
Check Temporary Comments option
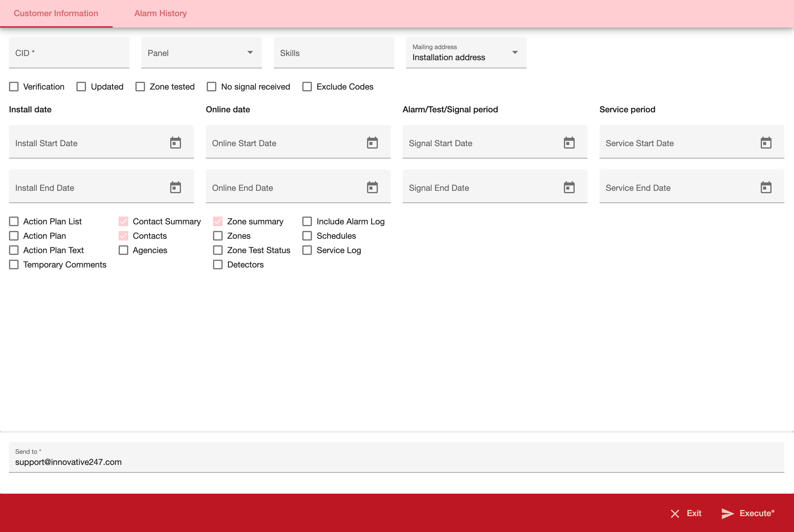(14, 265)
